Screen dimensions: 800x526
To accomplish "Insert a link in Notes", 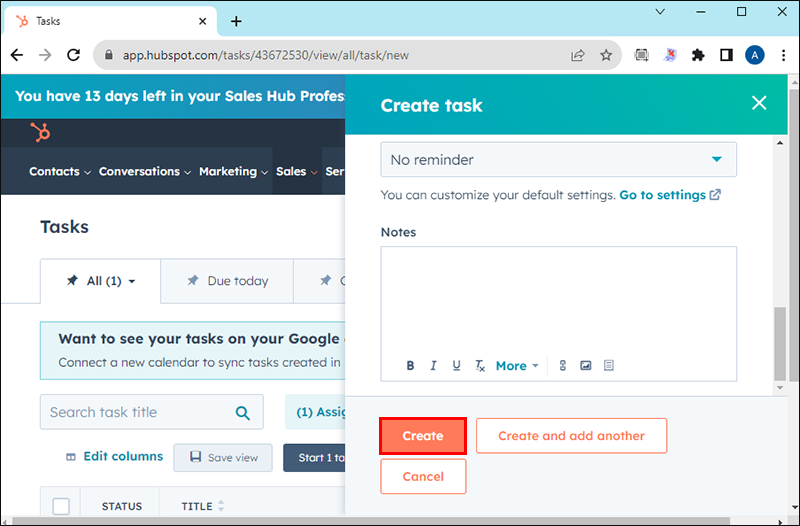I will (563, 365).
